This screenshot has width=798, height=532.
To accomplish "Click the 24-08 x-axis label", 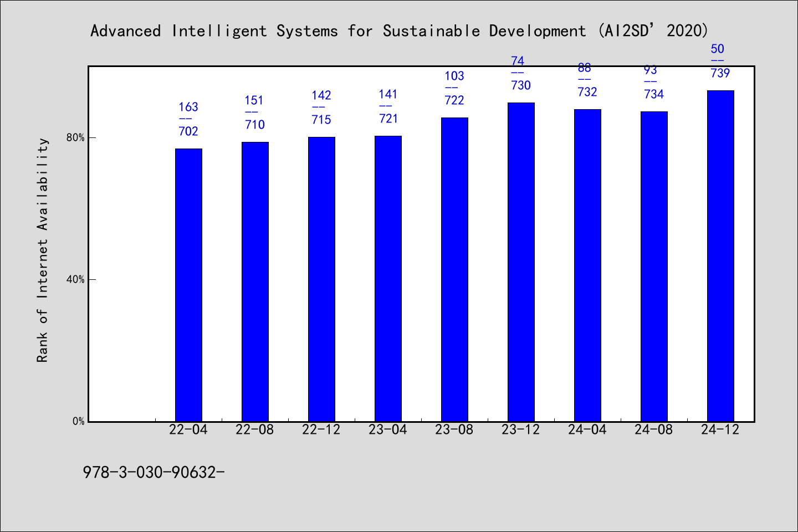I will point(654,429).
